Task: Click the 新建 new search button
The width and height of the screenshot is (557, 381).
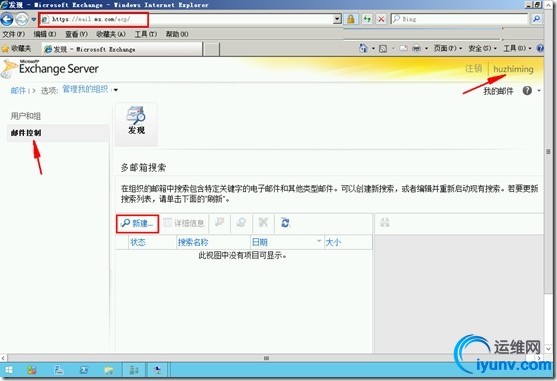Action: tap(137, 223)
